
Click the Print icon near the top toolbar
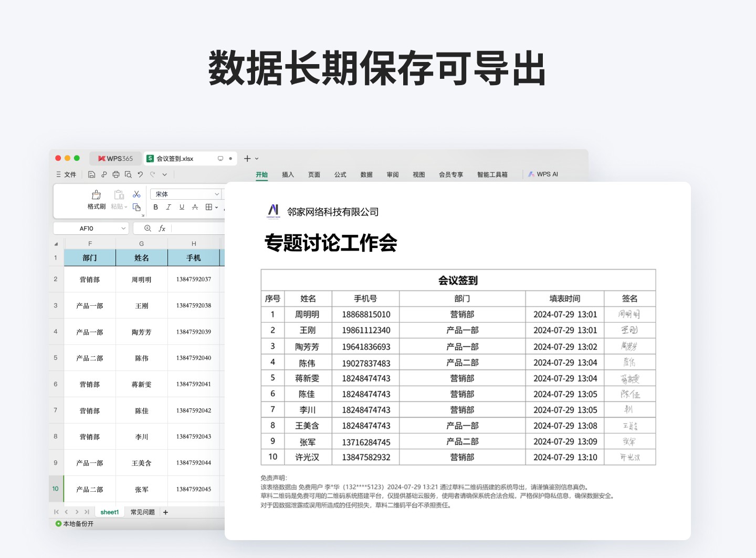click(x=116, y=175)
